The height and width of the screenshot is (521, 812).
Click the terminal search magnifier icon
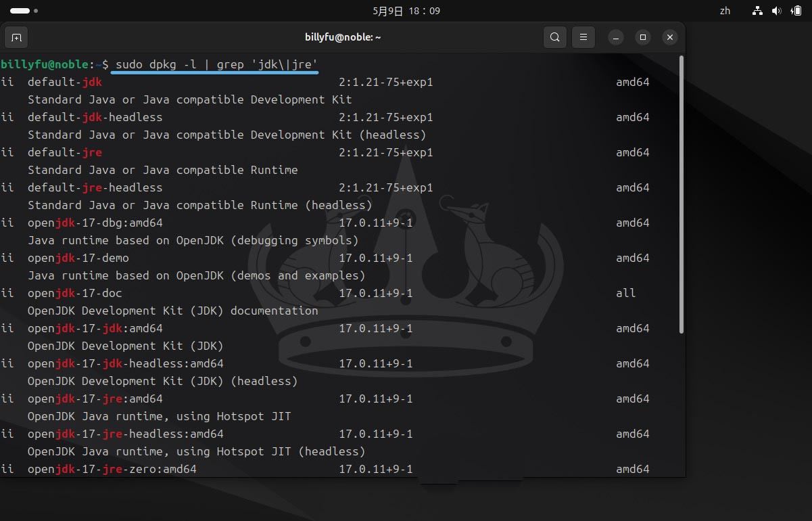[554, 37]
